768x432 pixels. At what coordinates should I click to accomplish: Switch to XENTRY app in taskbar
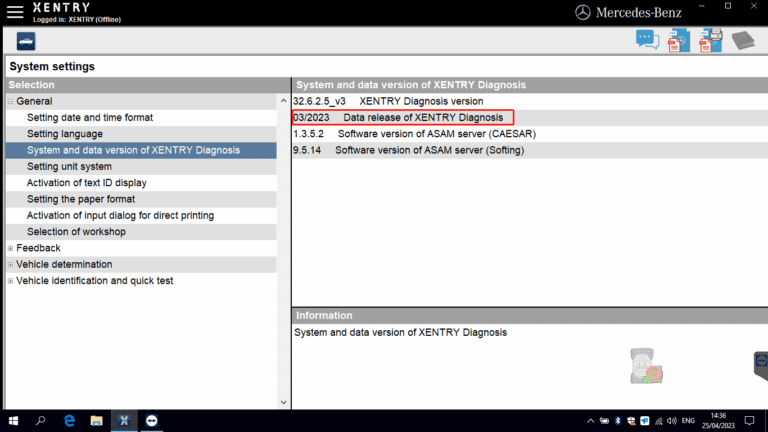tap(124, 421)
